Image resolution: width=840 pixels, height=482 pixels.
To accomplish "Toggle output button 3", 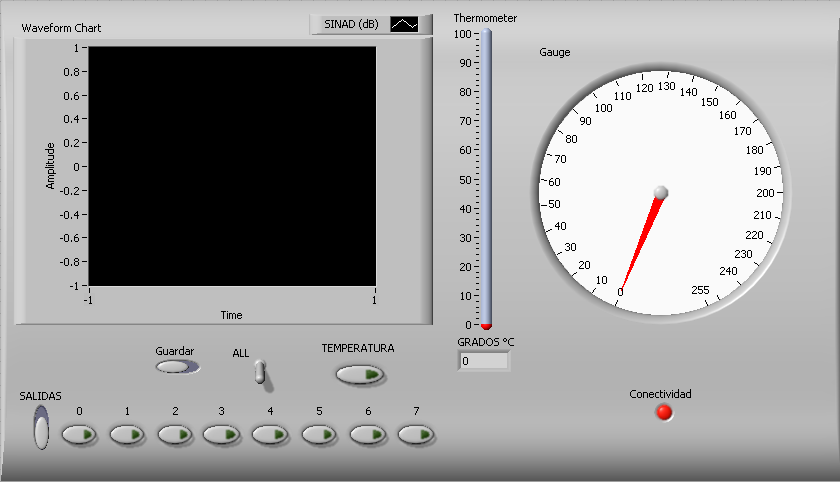I will tap(222, 435).
